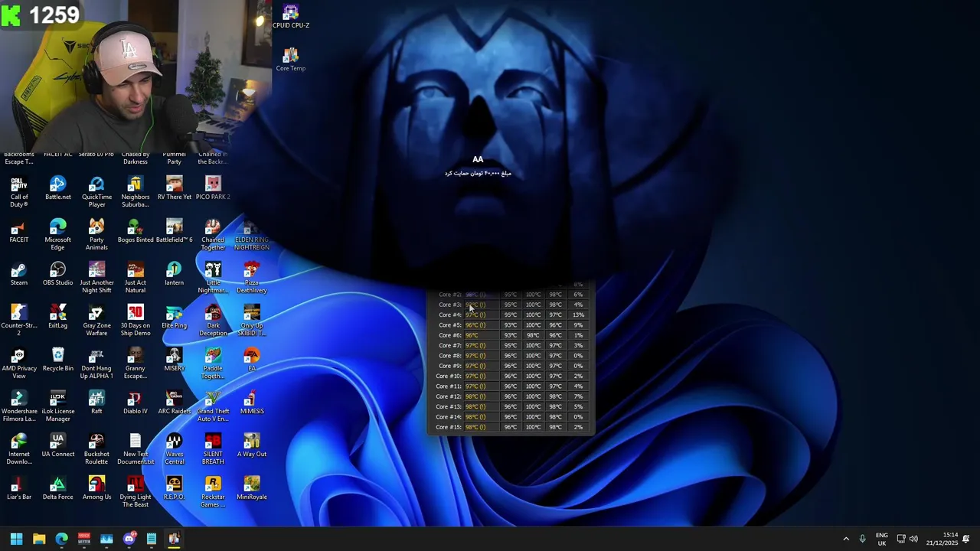Screen dimensions: 980x551
Task: Select the ARC Raiders icon
Action: [174, 403]
